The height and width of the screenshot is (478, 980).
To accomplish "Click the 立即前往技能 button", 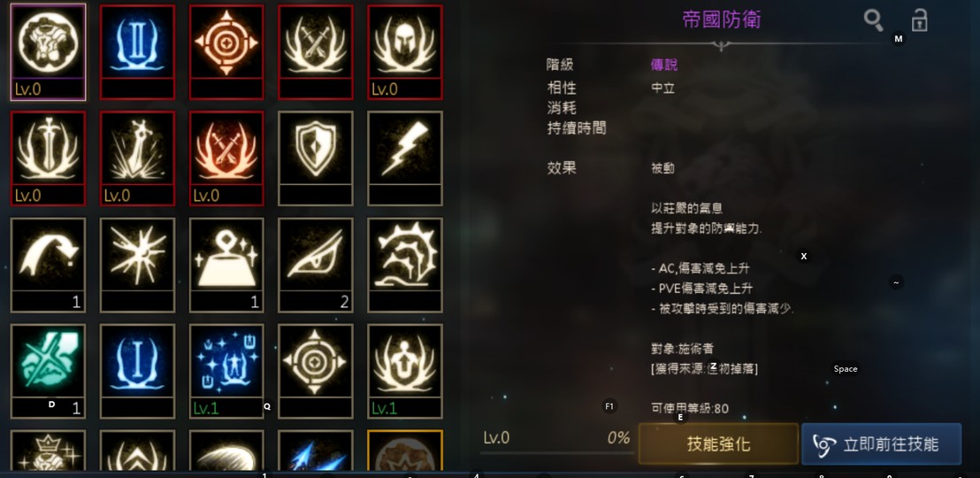I will point(881,444).
